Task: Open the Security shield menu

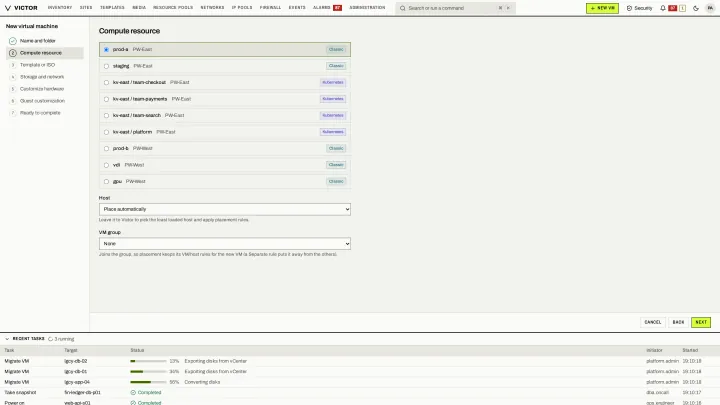Action: [639, 8]
